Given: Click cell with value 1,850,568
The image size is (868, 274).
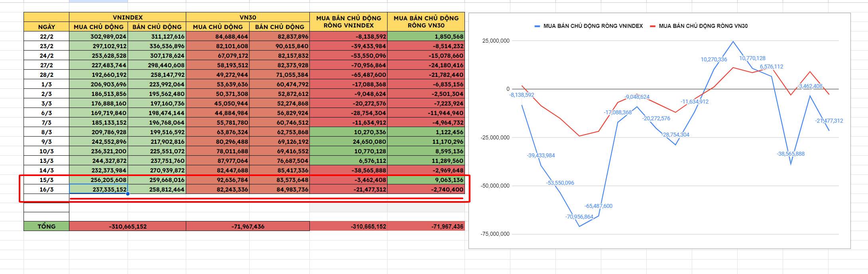Looking at the screenshot, I should click(426, 36).
